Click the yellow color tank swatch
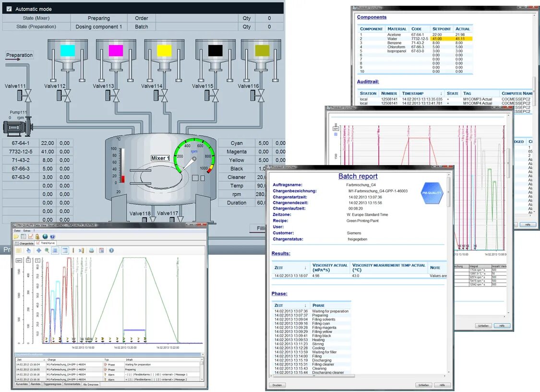 pyautogui.click(x=164, y=50)
